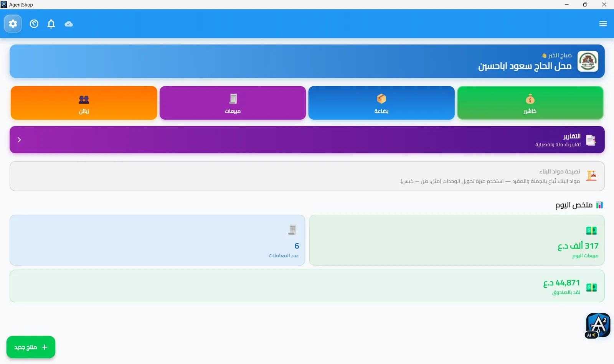Click the عدد المعاملات label
This screenshot has width=614, height=364.
point(284,255)
